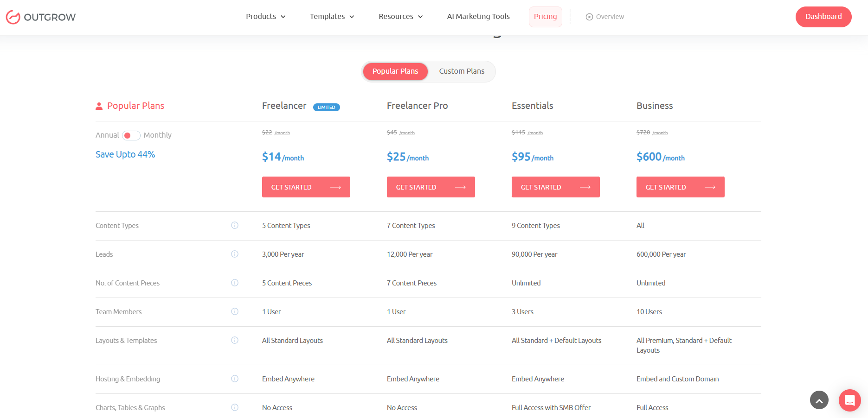The width and height of the screenshot is (868, 418).
Task: Select the Annual billing label
Action: click(x=107, y=135)
